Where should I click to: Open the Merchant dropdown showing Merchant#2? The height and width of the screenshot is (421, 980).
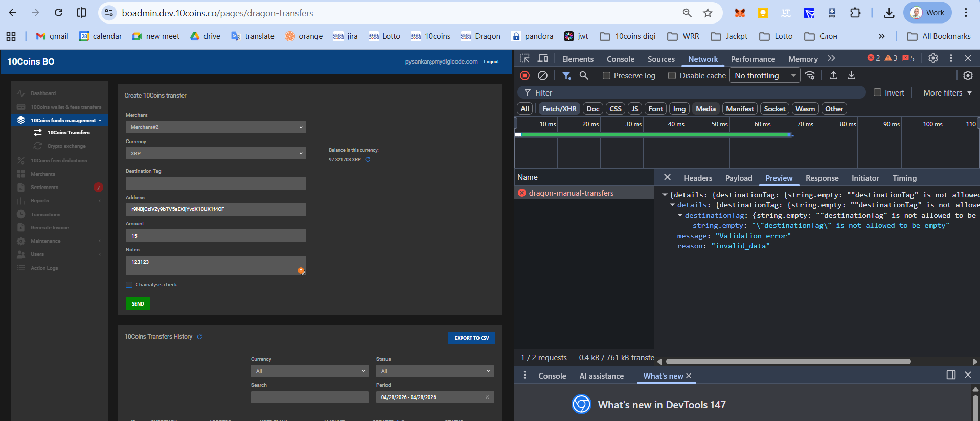pos(216,127)
